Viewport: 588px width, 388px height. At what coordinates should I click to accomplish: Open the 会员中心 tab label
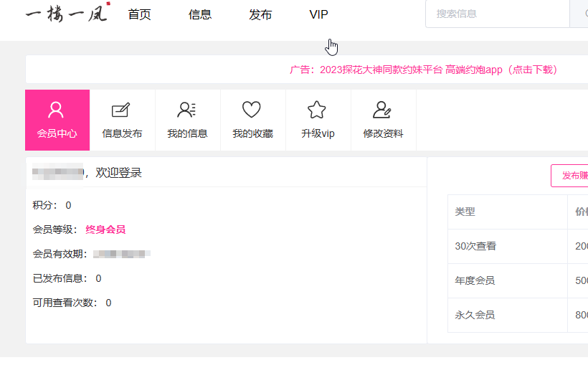tap(57, 133)
